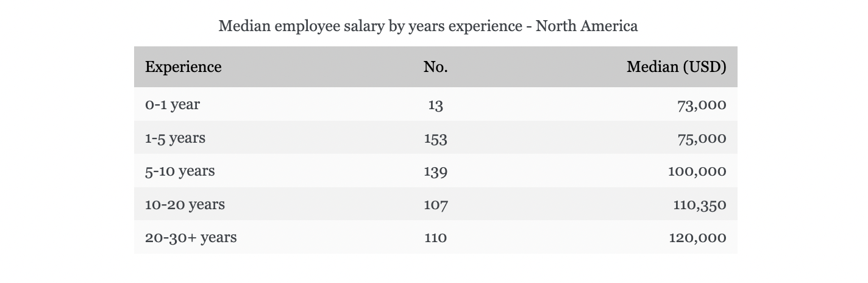This screenshot has height=283, width=868.
Task: Click the '10-20 years' experience cell
Action: coord(185,204)
